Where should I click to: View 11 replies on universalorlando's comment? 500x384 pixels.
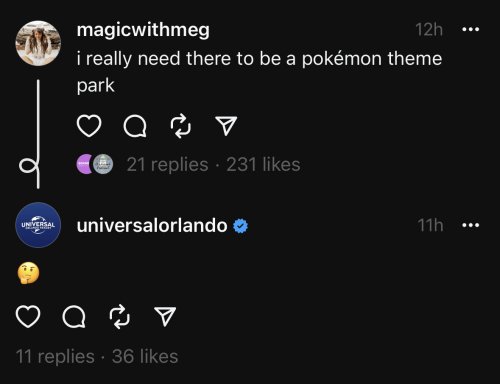click(55, 356)
